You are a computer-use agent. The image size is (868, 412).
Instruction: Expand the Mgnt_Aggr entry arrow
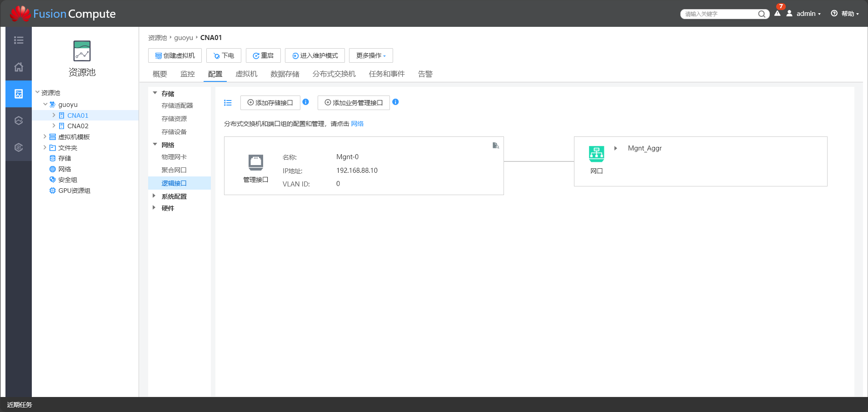click(x=616, y=148)
